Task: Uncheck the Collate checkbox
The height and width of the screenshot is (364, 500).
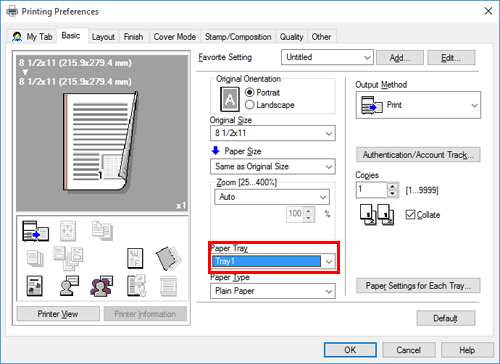Action: coord(410,215)
